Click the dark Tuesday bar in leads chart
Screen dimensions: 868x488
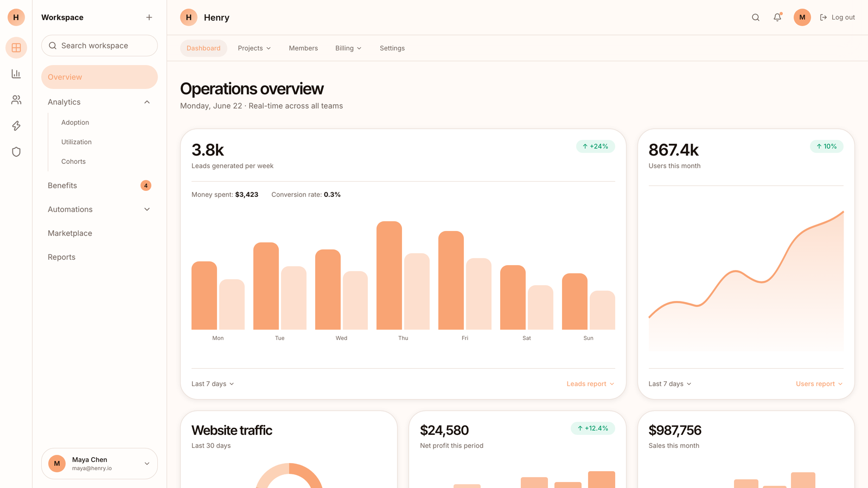coord(266,286)
